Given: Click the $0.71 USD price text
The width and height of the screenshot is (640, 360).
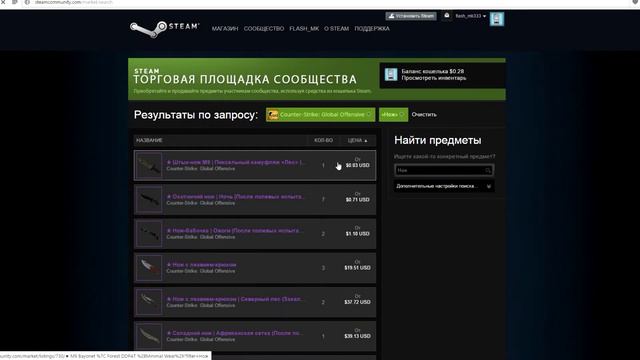Looking at the screenshot, I should [x=358, y=200].
